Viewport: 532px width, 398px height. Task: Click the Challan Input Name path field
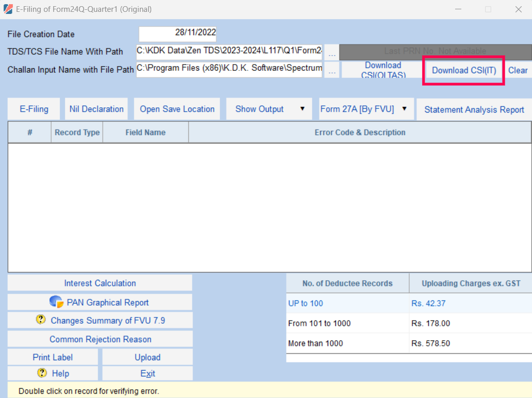point(229,70)
